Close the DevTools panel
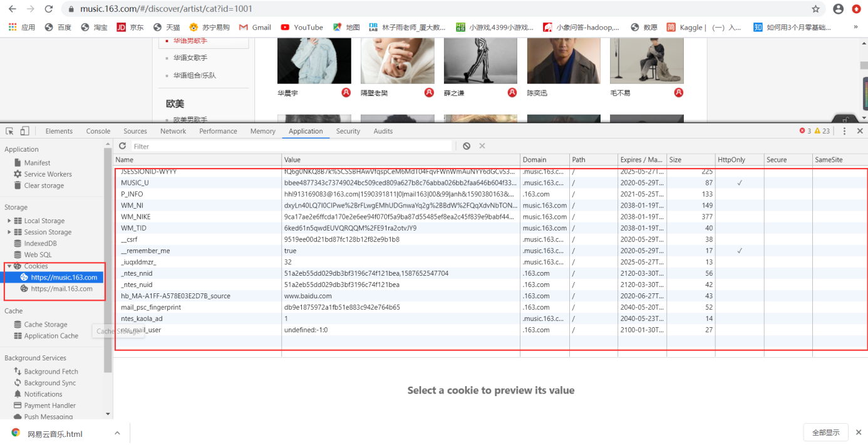The width and height of the screenshot is (868, 445). click(x=860, y=131)
